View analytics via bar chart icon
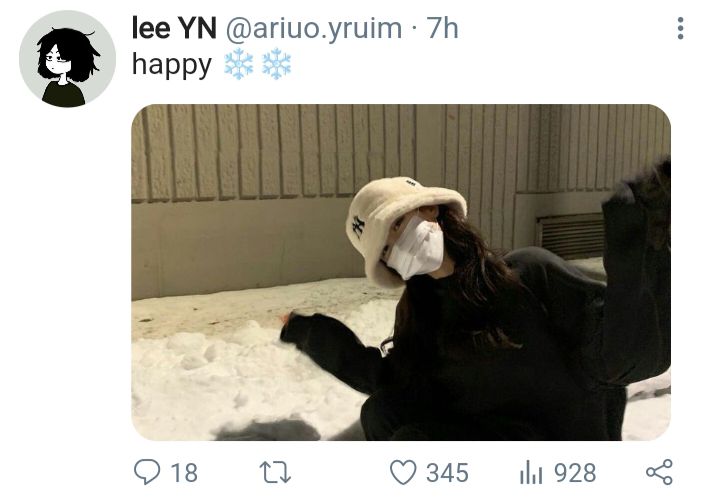 point(531,472)
